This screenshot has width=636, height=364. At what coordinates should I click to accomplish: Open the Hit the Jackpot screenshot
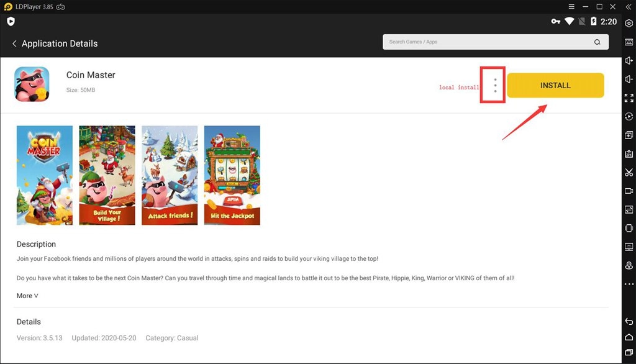click(232, 175)
